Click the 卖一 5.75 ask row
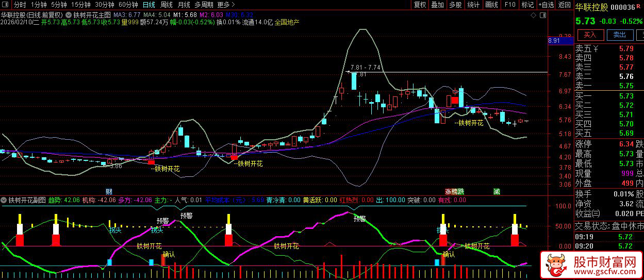The height and width of the screenshot is (280, 644). pyautogui.click(x=609, y=86)
